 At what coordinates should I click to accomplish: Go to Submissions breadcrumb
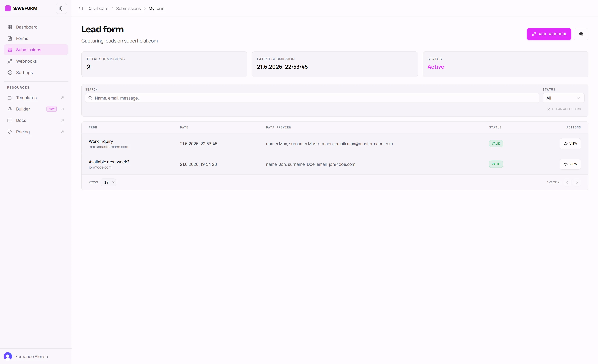click(128, 9)
